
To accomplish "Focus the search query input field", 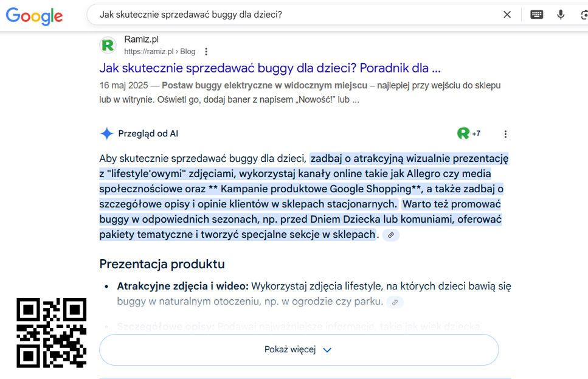I will [292, 15].
